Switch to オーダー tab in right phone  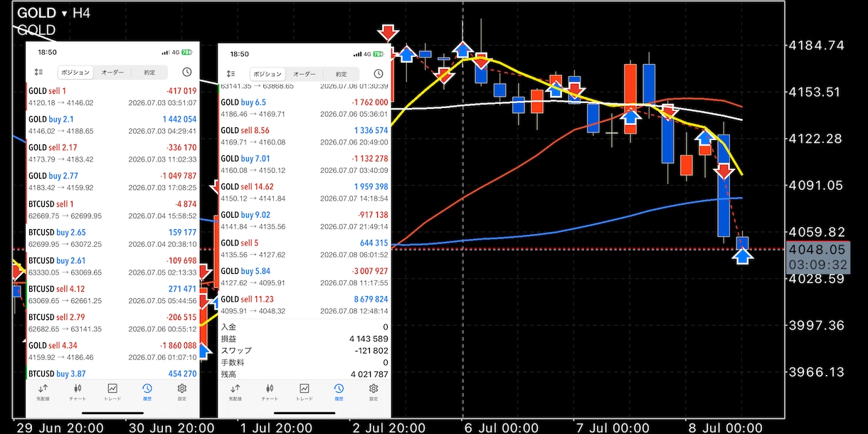[x=305, y=73]
